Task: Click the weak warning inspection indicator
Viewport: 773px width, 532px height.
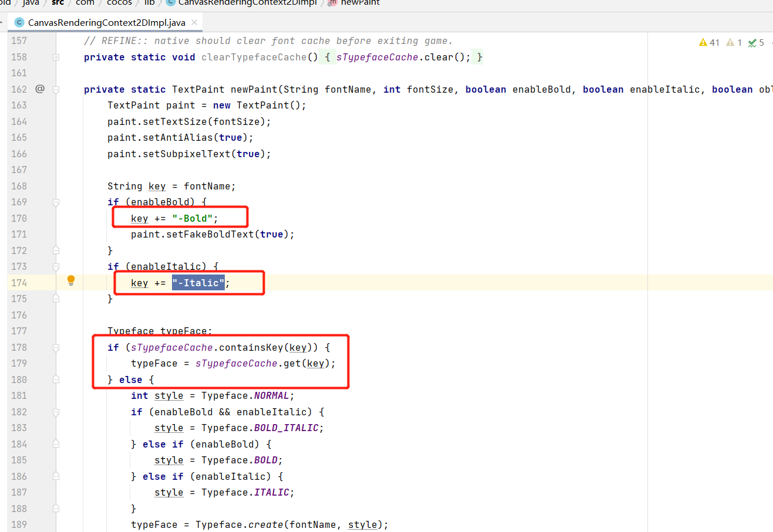Action: click(x=729, y=42)
